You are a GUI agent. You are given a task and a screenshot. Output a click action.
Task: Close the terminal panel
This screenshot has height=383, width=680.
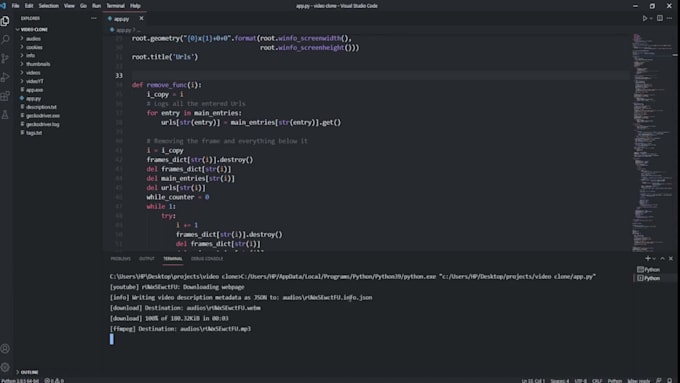tap(671, 259)
